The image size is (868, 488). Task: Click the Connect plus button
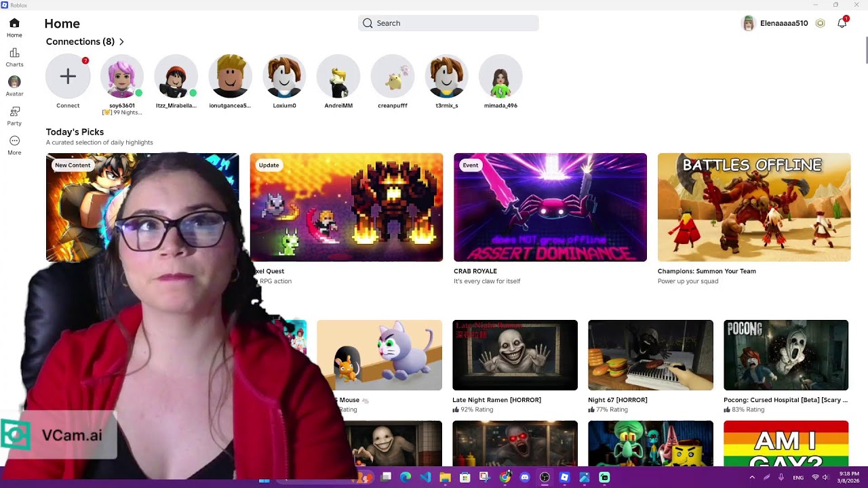tap(68, 77)
